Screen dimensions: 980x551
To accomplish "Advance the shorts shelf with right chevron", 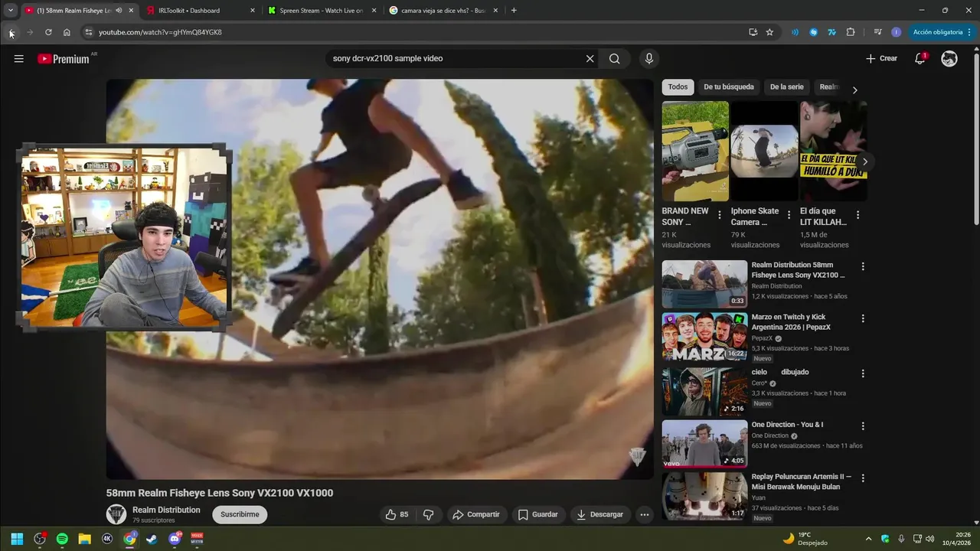I will (865, 161).
